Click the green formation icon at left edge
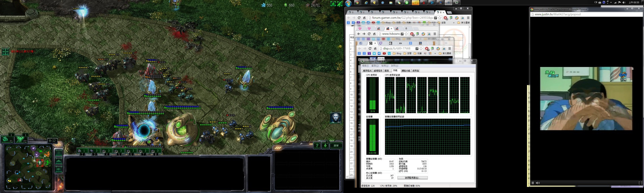This screenshot has height=193, width=644. [x=5, y=52]
